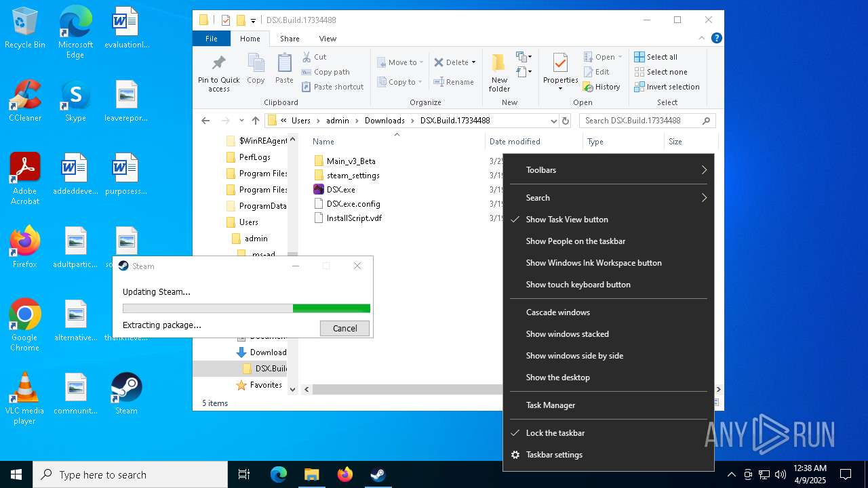Switch to the Share tab

click(290, 39)
